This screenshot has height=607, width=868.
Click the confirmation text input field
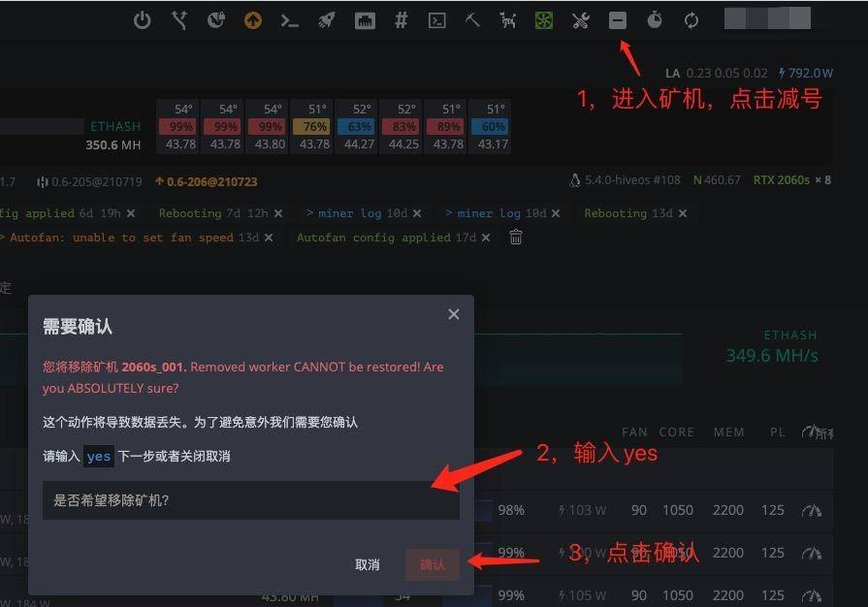click(x=251, y=500)
